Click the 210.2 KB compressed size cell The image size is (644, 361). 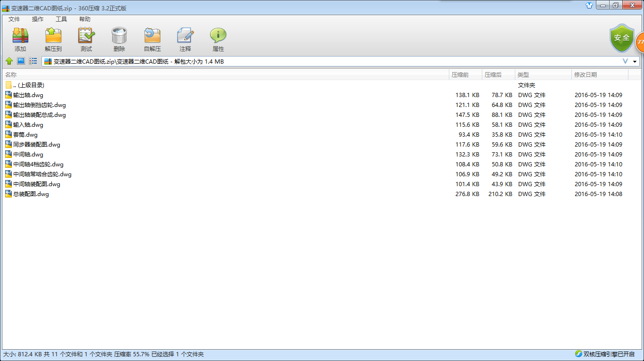click(x=500, y=194)
